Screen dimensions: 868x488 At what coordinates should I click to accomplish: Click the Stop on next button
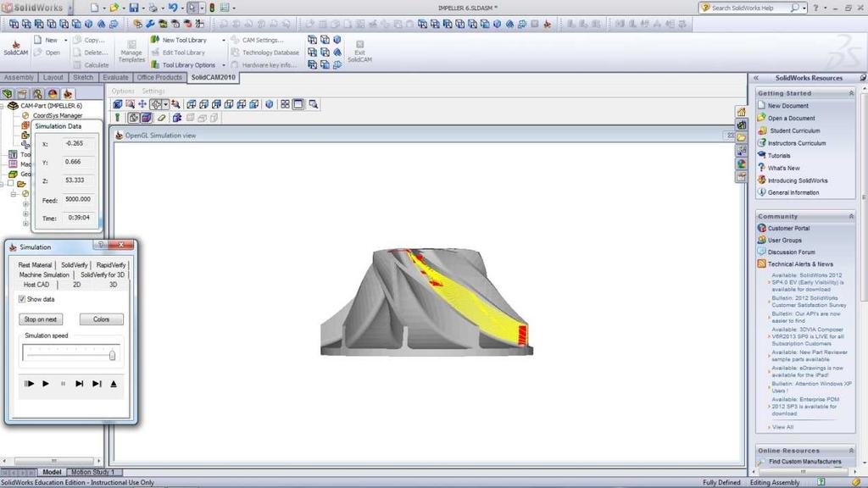click(41, 319)
